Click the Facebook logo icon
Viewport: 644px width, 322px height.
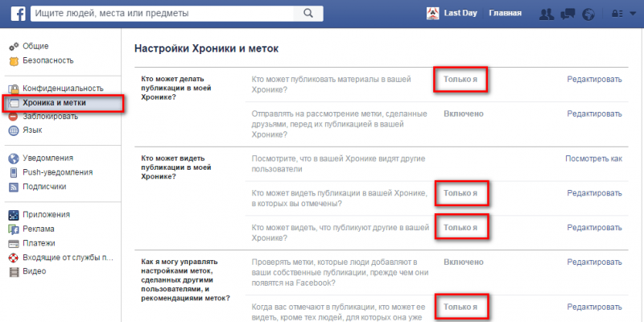point(18,14)
